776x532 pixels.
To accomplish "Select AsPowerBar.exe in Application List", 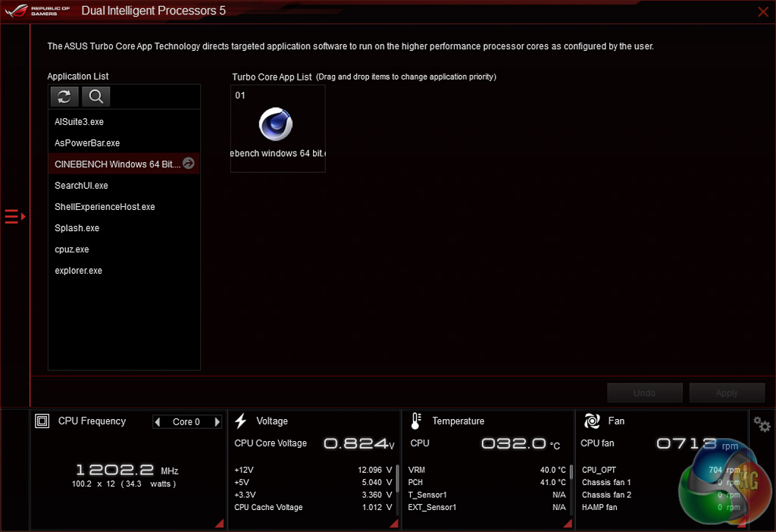I will coord(124,143).
